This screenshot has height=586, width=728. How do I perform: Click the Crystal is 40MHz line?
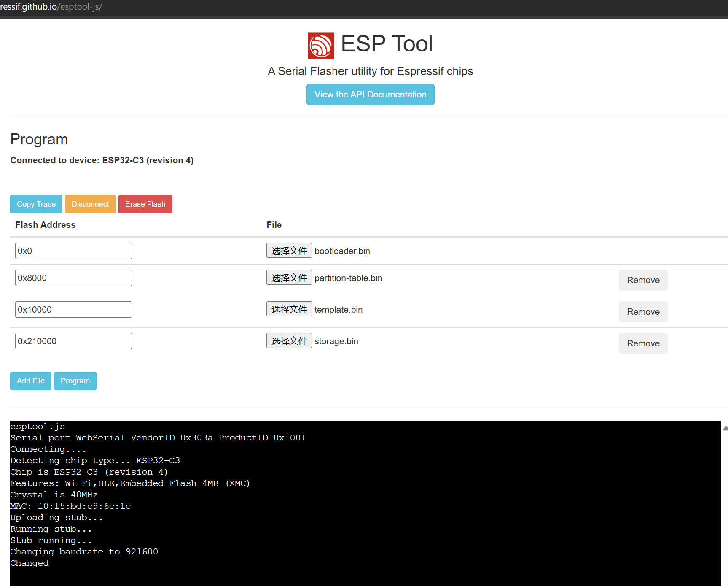(54, 494)
